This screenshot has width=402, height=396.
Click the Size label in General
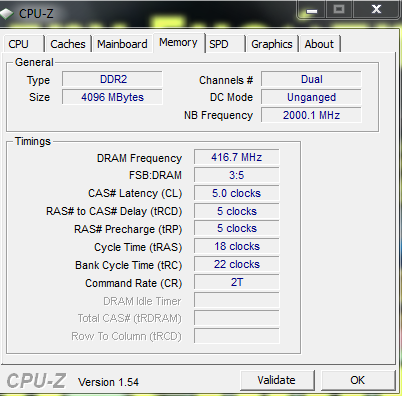(x=39, y=97)
